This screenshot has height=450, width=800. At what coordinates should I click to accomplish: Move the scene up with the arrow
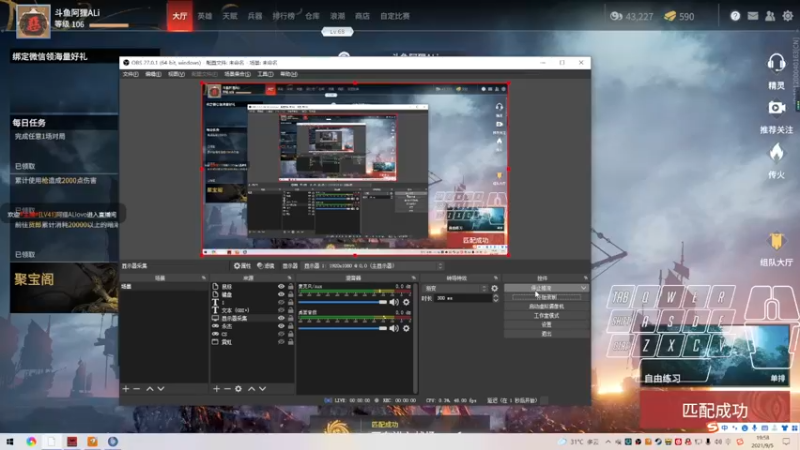tap(150, 389)
